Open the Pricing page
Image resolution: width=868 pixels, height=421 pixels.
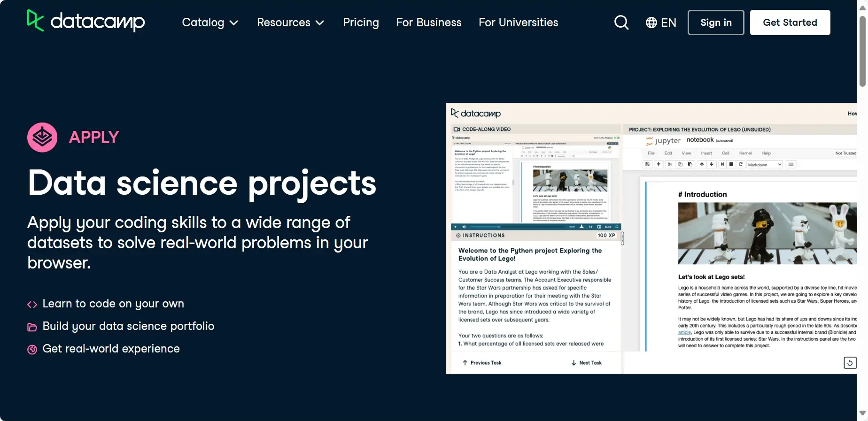point(361,23)
